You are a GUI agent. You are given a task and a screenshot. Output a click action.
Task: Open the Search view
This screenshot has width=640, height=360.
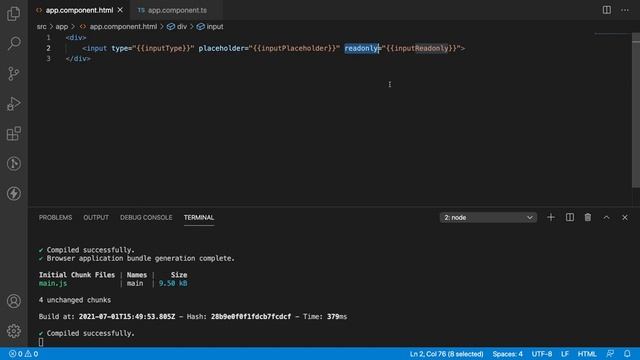coord(13,43)
